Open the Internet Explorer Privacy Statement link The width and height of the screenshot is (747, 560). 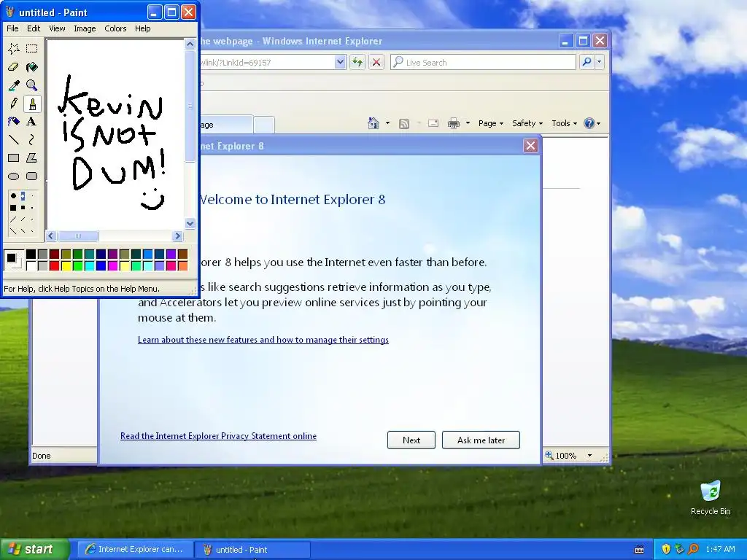(218, 436)
